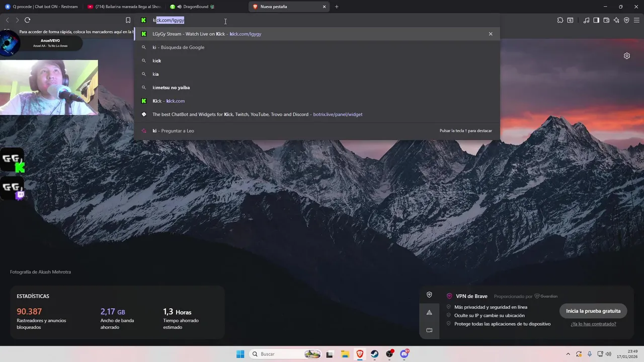This screenshot has width=644, height=362.
Task: Expand the system tray hidden icons chevron
Action: click(x=568, y=354)
